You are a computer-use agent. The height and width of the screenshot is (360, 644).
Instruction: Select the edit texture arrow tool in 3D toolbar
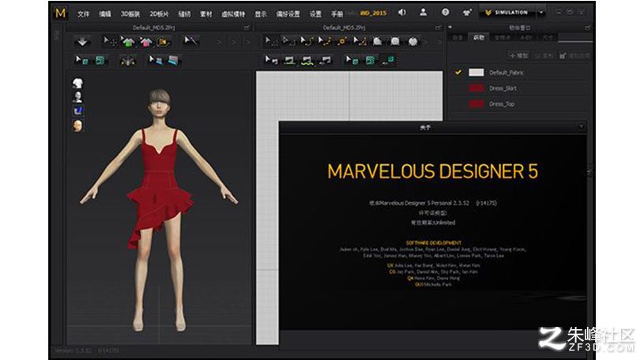point(155,60)
